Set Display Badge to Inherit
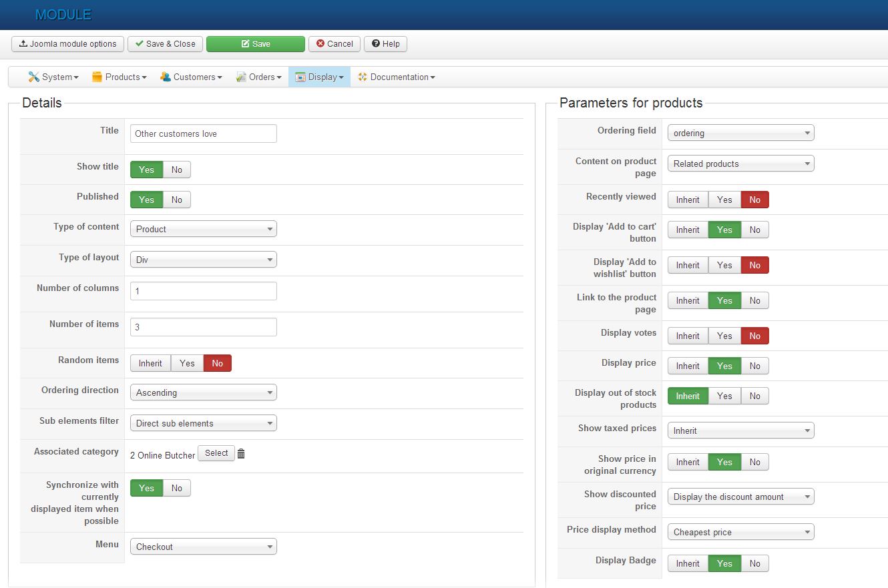 point(688,563)
